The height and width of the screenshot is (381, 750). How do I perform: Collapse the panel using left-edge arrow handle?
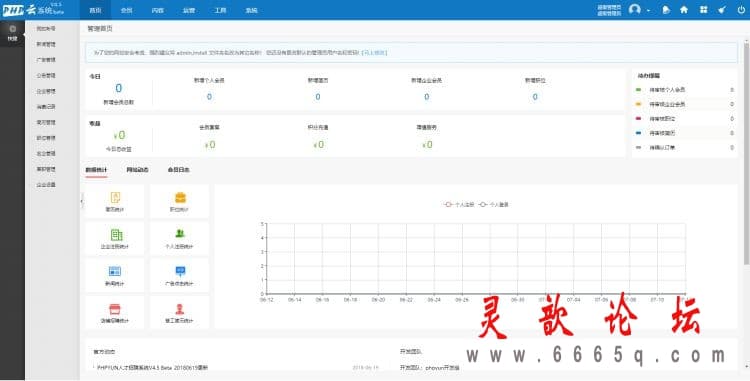(82, 201)
